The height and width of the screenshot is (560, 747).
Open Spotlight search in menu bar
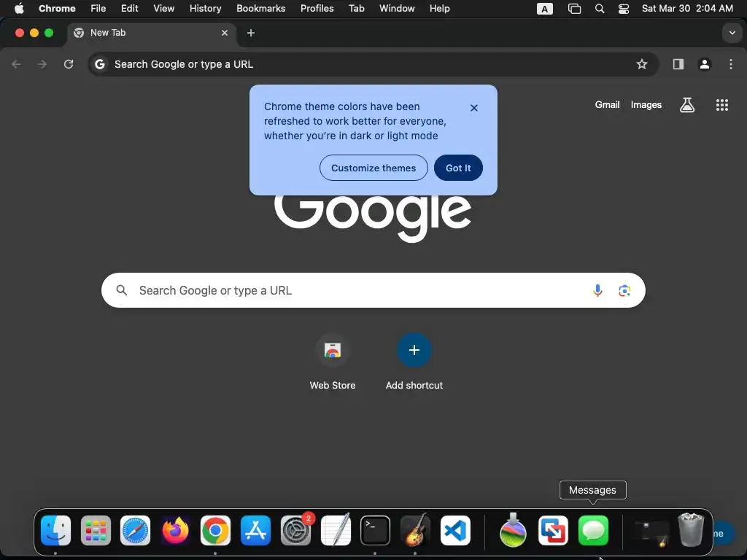(x=600, y=9)
